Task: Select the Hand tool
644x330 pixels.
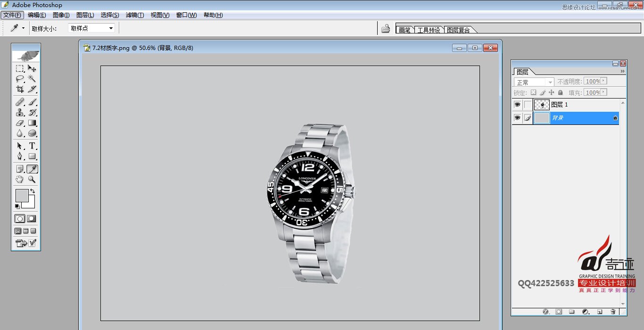Action: [x=20, y=179]
